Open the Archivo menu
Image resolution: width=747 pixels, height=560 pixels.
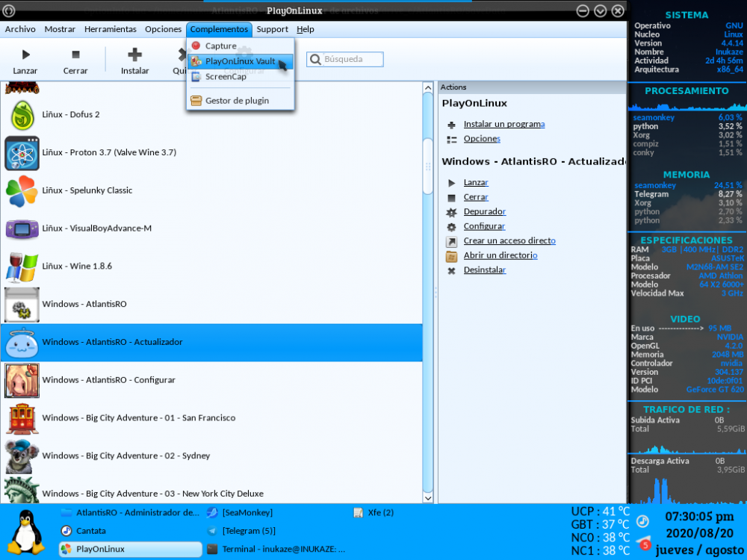[20, 29]
